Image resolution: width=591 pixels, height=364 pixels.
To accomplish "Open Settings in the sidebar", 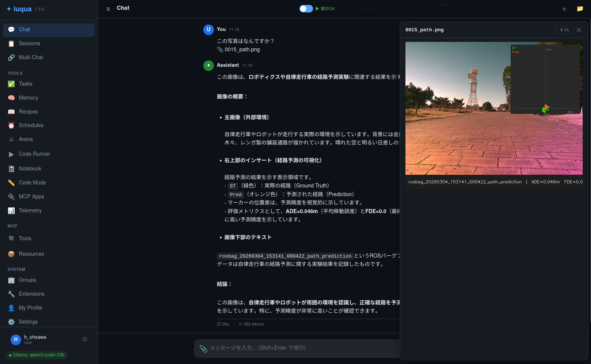I will [28, 322].
